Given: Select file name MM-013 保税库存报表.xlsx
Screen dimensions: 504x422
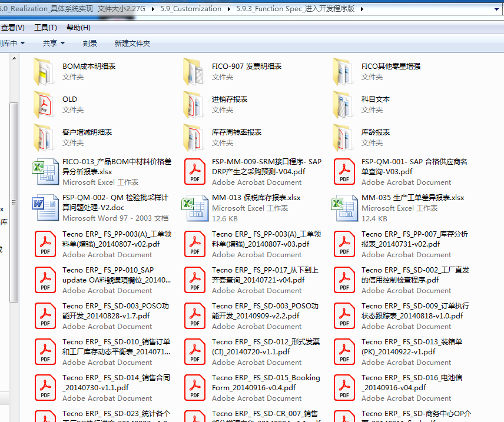Looking at the screenshot, I should [x=256, y=198].
